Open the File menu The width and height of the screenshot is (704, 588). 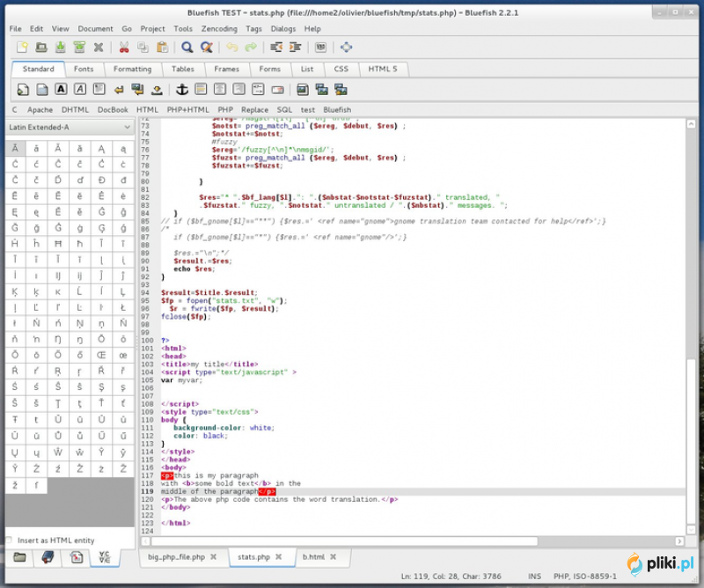[15, 29]
